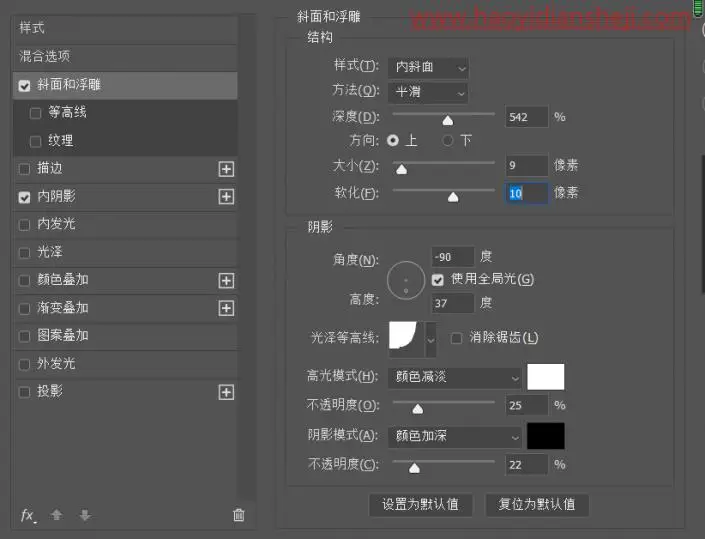
Task: Click the 复位为默认值 button
Action: (x=537, y=505)
